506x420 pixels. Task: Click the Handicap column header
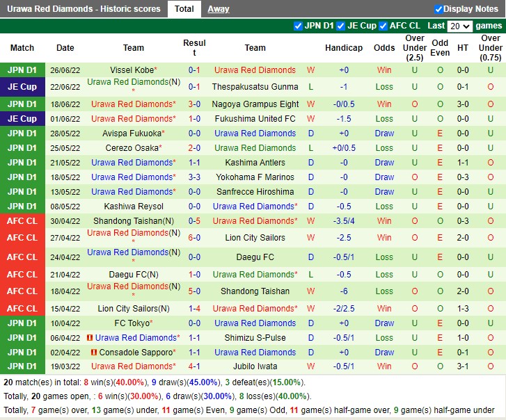343,48
